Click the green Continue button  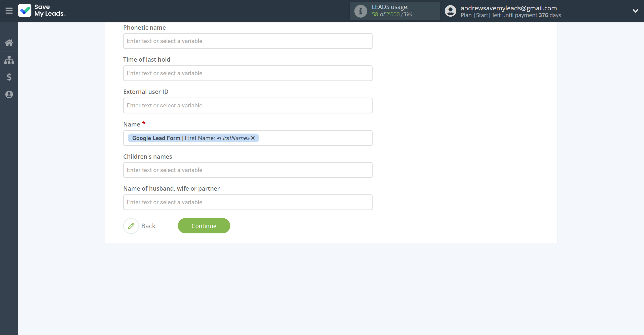204,226
